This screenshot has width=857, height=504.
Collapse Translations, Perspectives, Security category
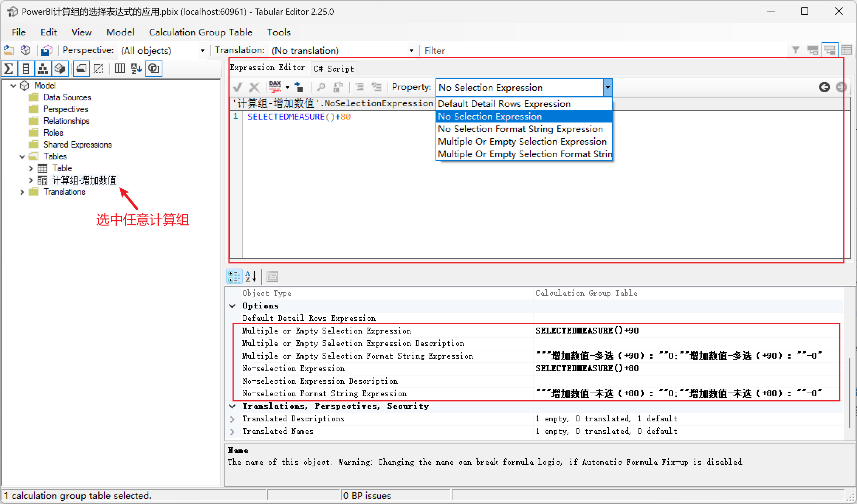[x=233, y=406]
